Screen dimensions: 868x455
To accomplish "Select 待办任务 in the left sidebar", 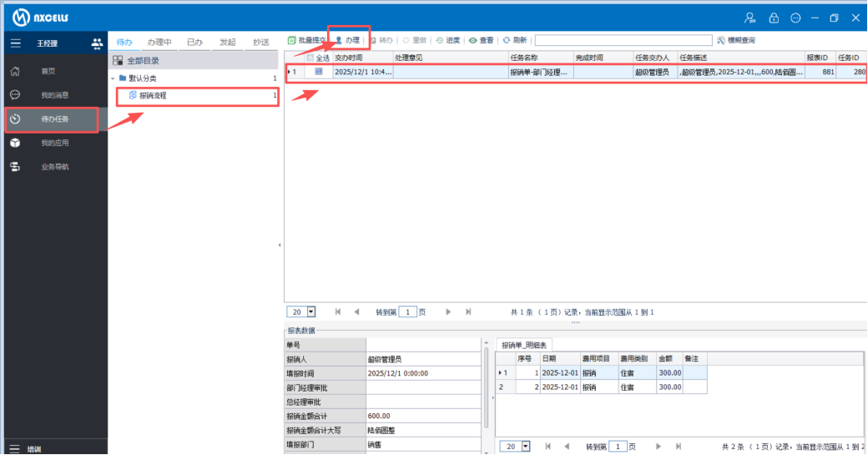I will (x=54, y=119).
